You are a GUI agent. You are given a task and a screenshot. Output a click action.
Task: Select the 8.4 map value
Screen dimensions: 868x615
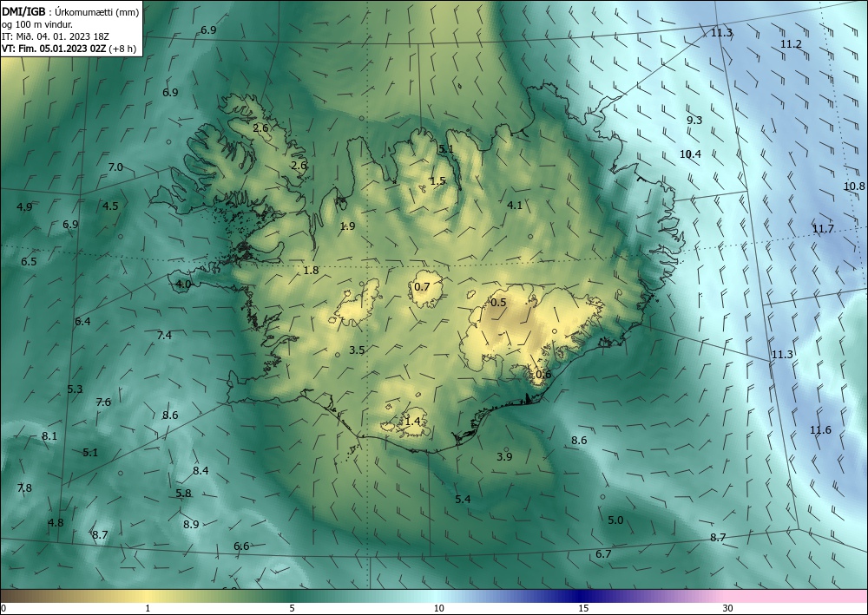[201, 471]
